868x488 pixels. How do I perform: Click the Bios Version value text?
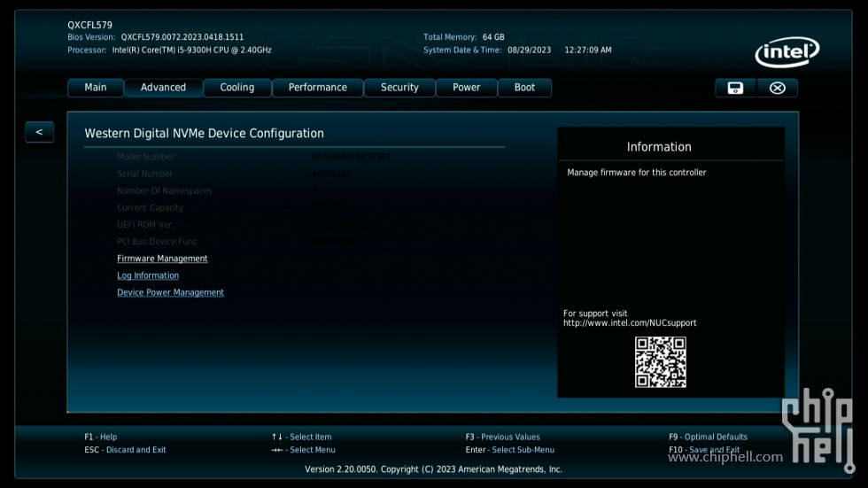(182, 37)
